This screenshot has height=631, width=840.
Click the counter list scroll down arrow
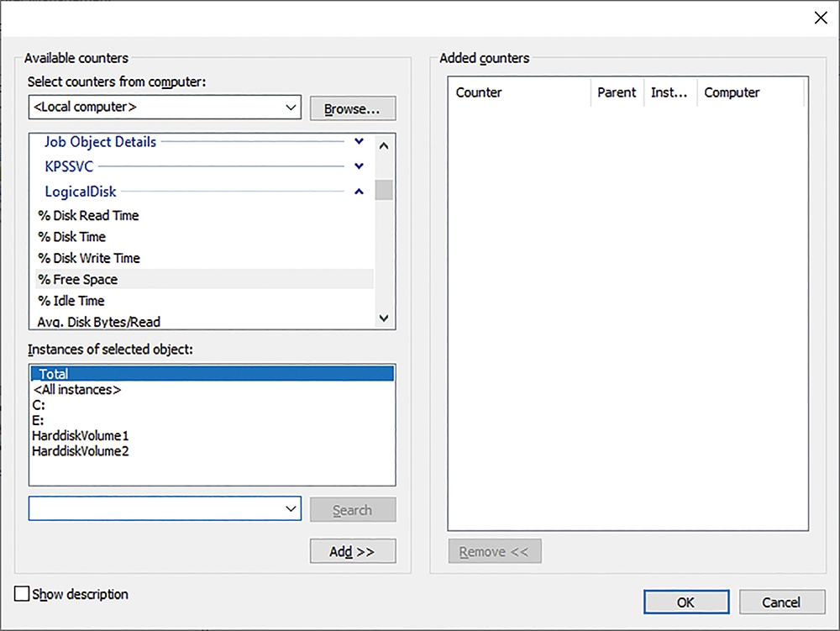384,318
